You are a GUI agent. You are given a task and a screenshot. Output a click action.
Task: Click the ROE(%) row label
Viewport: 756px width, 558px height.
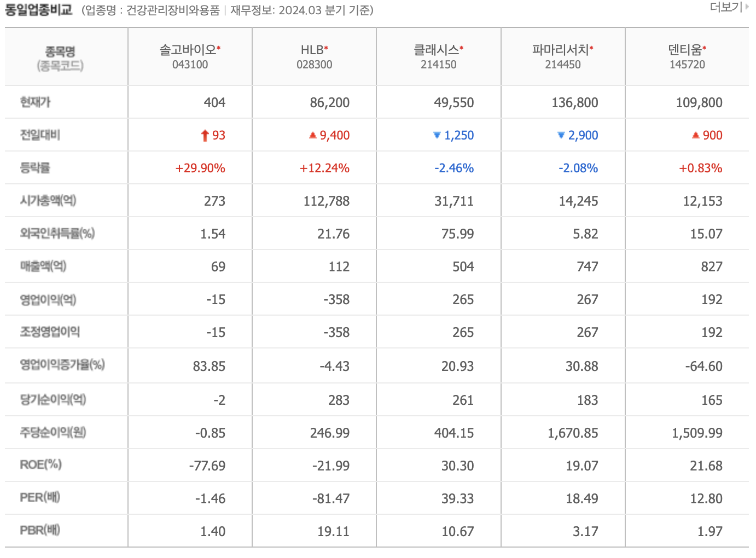(x=40, y=464)
